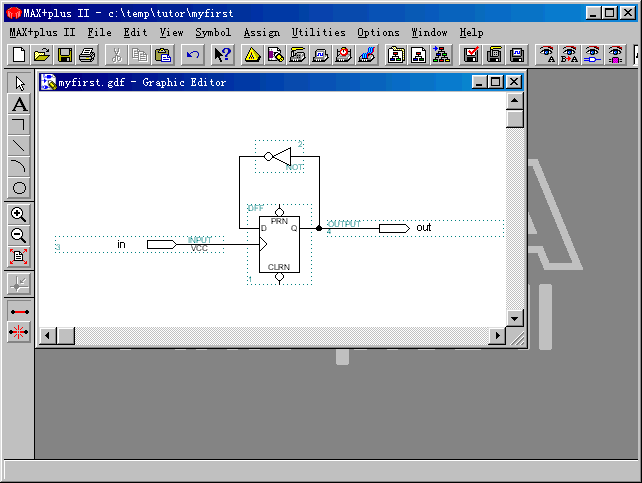Open the Utilities menu

[318, 33]
